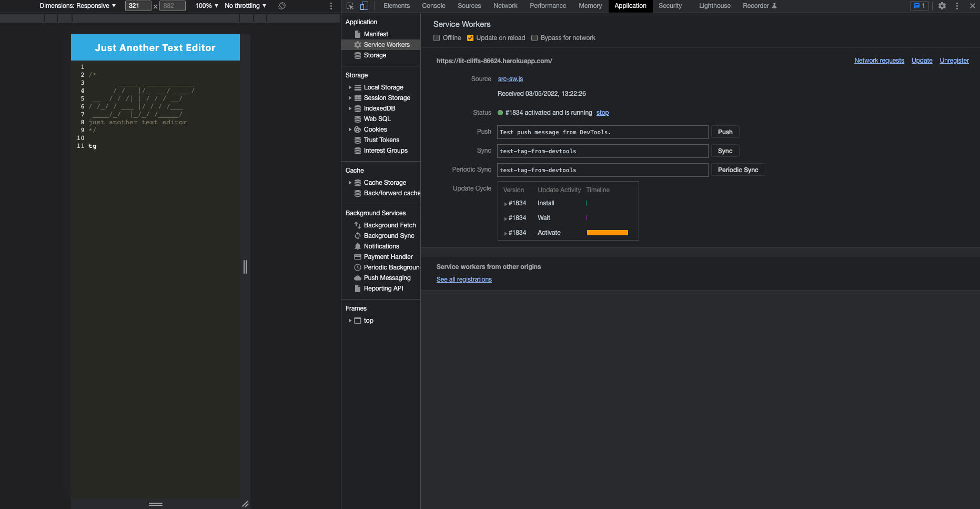Switch to the Security tab

click(x=670, y=6)
